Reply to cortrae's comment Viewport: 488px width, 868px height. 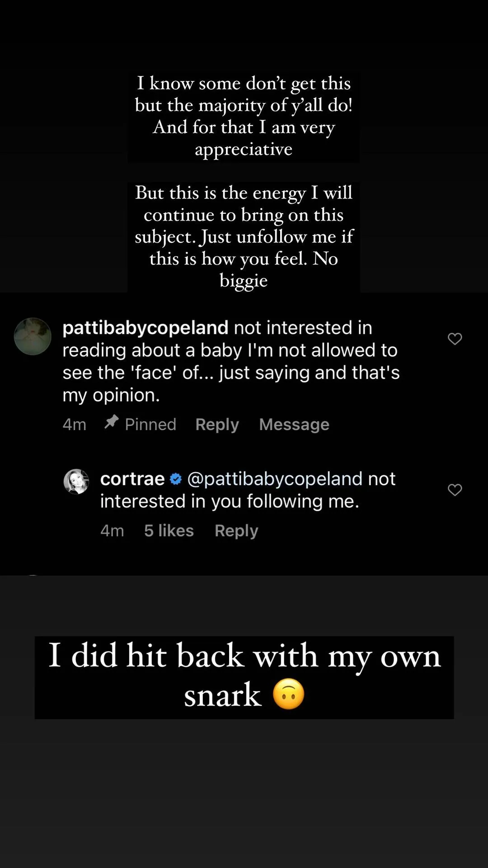(236, 531)
